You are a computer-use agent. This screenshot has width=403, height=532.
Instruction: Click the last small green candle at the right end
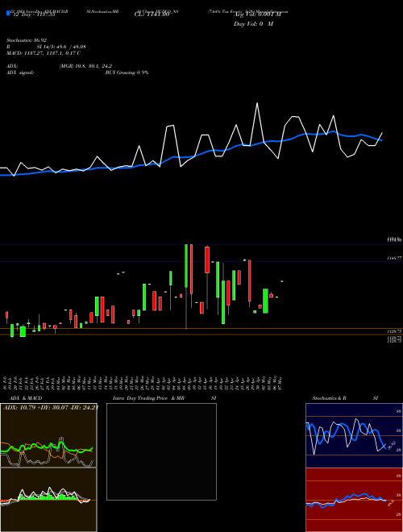(282, 281)
